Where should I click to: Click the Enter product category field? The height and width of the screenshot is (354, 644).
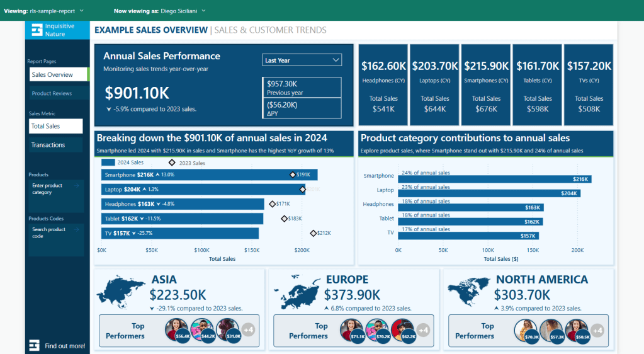(x=55, y=189)
